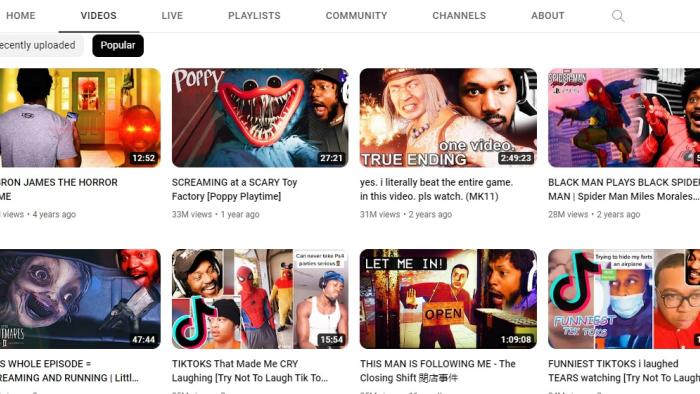This screenshot has height=394, width=700.
Task: Switch to the LIVE tab
Action: point(172,16)
